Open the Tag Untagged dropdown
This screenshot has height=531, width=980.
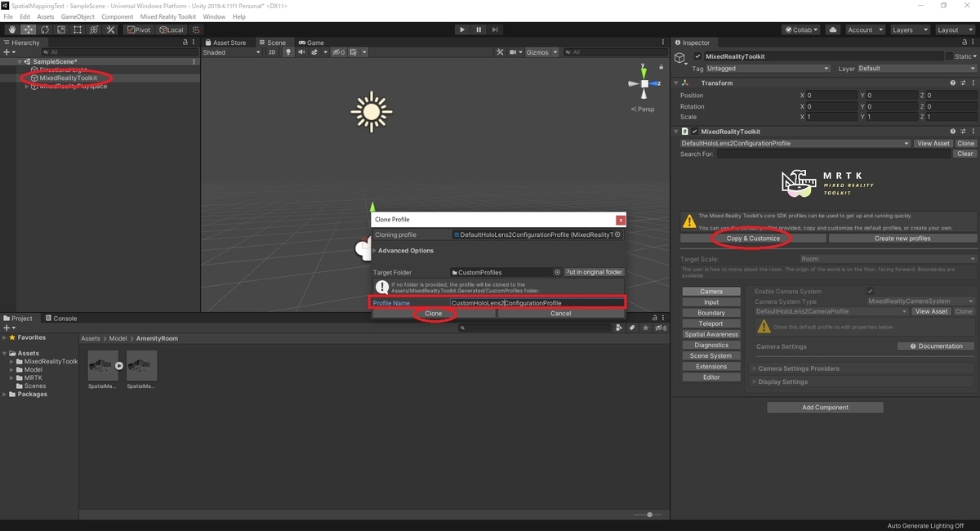[768, 69]
